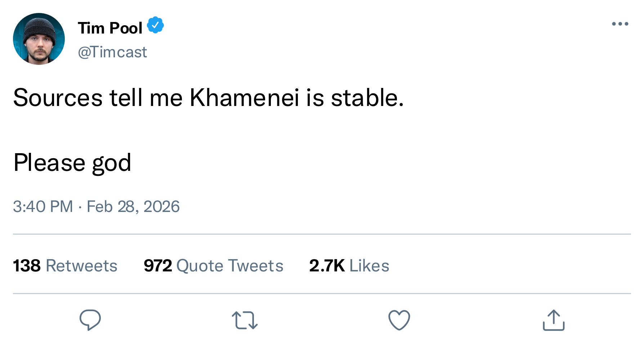Click the Tim Pool display name
Viewport: 644px width, 359px height.
(x=110, y=28)
